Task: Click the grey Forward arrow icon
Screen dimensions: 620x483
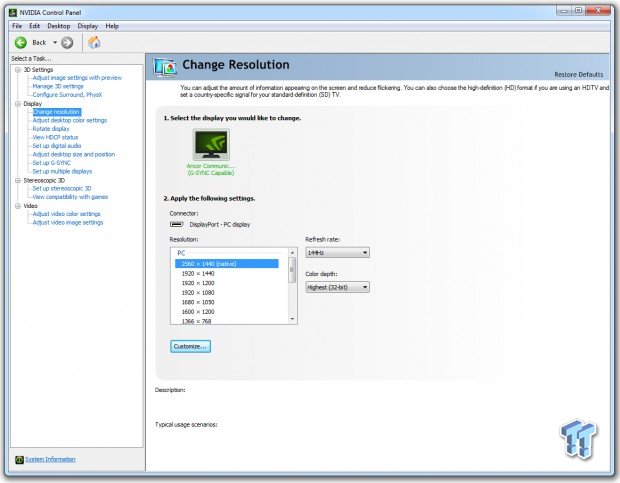Action: 67,42
